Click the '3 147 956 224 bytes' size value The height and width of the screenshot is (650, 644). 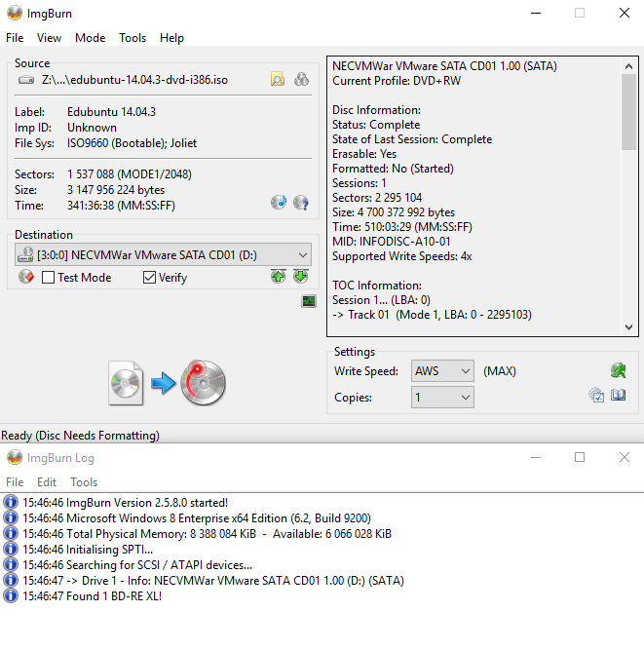click(116, 190)
